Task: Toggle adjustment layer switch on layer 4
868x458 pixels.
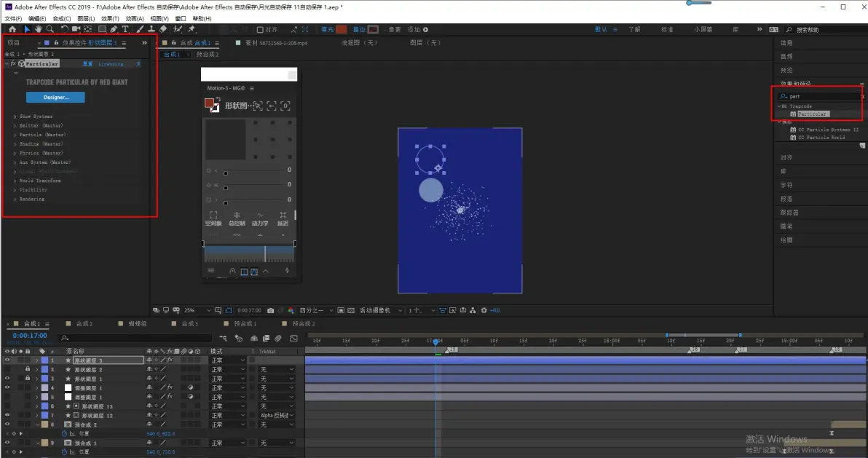Action: click(x=191, y=387)
